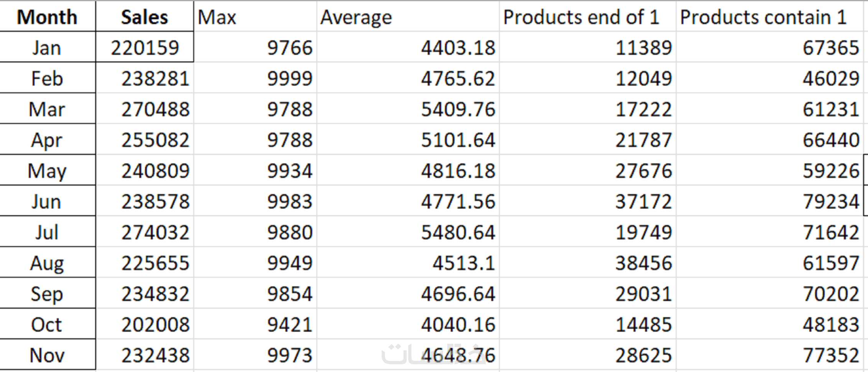Click the Sales column header cell

145,17
